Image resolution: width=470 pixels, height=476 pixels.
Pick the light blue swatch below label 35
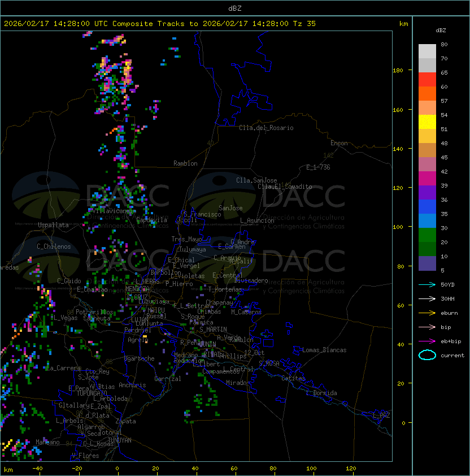tap(427, 220)
